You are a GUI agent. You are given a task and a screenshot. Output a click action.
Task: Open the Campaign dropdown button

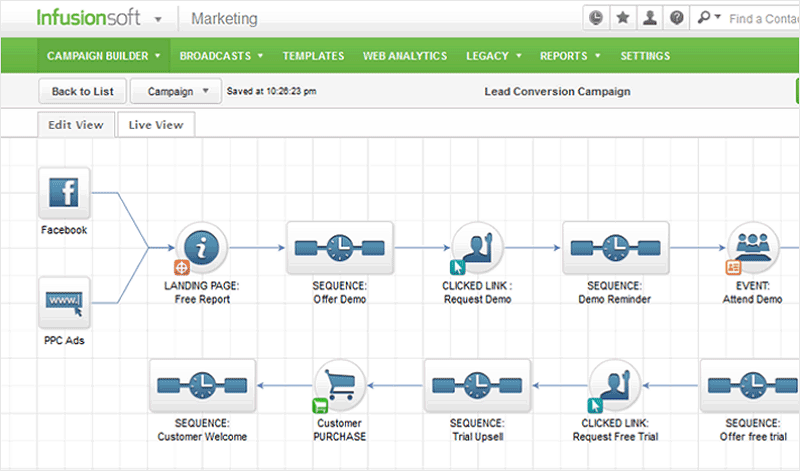click(176, 91)
